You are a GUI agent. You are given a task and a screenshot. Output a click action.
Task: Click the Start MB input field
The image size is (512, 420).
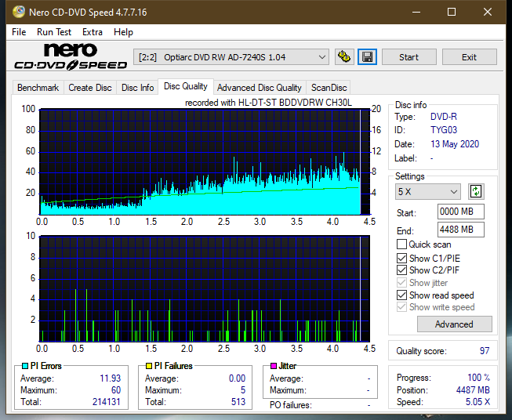pos(460,212)
